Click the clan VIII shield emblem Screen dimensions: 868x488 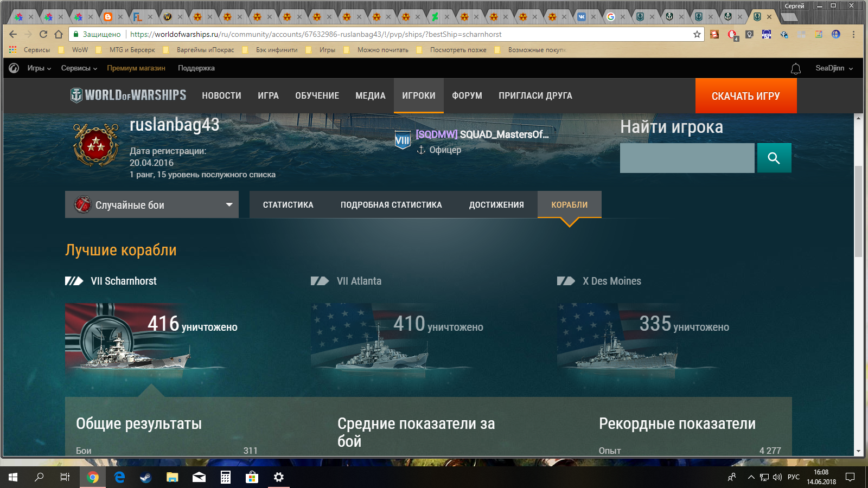click(x=403, y=140)
